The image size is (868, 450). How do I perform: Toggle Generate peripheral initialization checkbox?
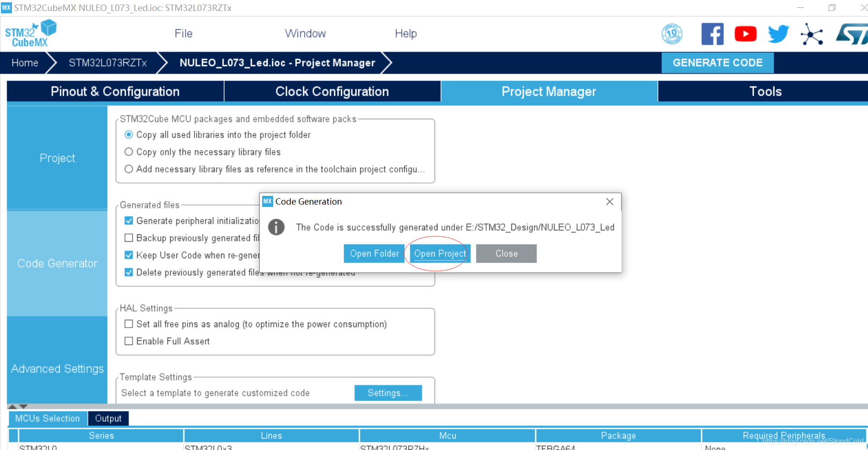coord(129,221)
